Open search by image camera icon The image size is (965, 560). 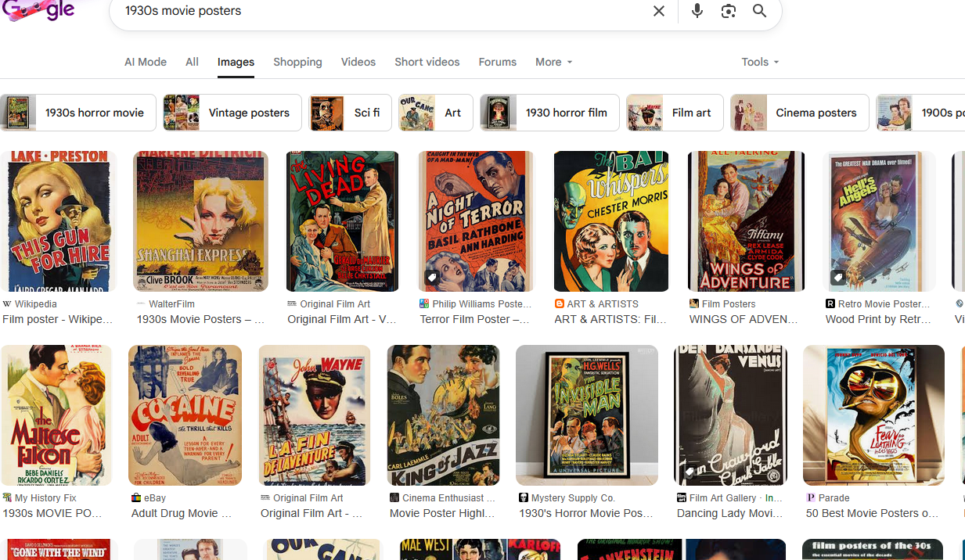click(x=729, y=11)
